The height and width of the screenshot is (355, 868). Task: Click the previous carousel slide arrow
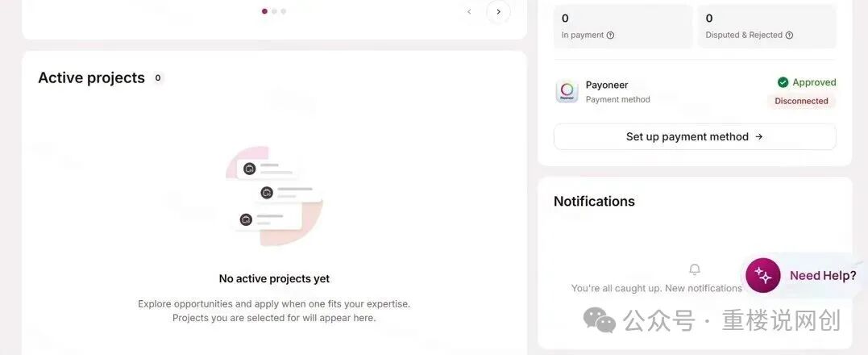point(469,11)
